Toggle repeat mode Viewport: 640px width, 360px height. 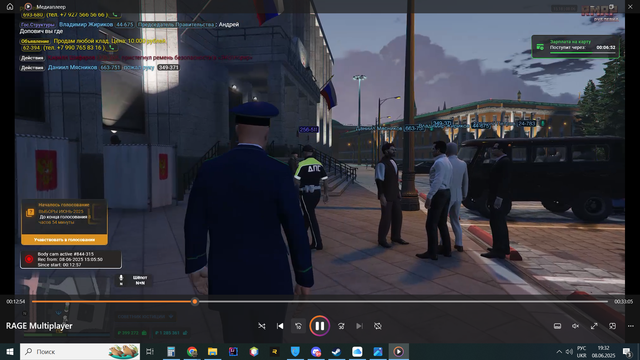[x=378, y=326]
